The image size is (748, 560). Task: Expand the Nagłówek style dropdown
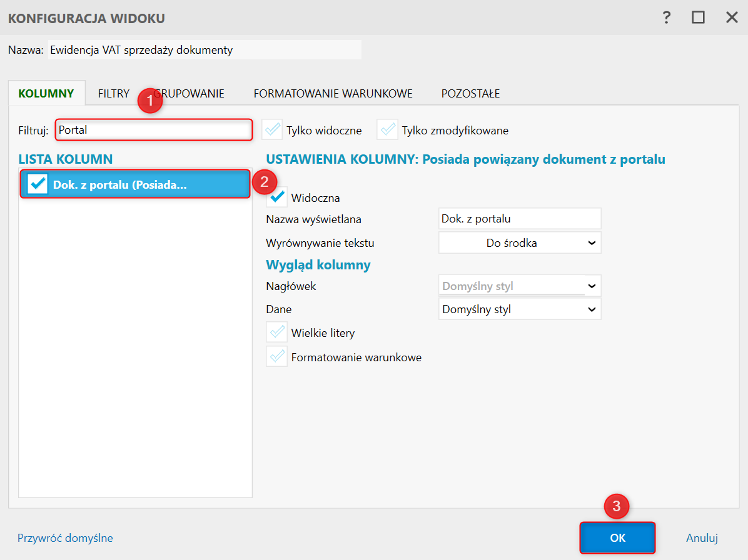(520, 286)
